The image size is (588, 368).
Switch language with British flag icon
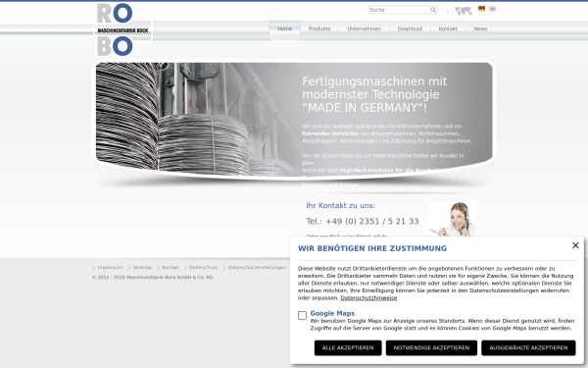492,9
